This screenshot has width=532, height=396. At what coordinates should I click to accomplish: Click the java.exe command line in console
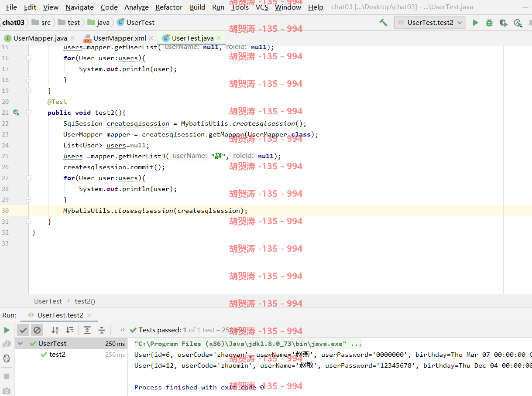(x=248, y=344)
